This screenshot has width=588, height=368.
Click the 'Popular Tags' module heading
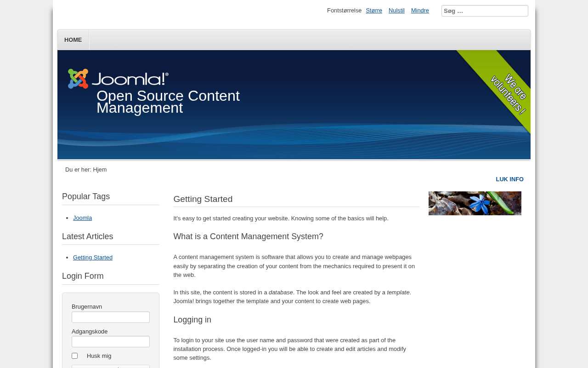point(86,197)
